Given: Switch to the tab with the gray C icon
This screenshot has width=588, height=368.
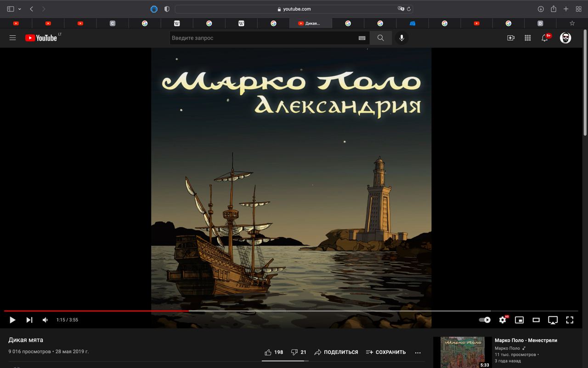Looking at the screenshot, I should [x=113, y=23].
